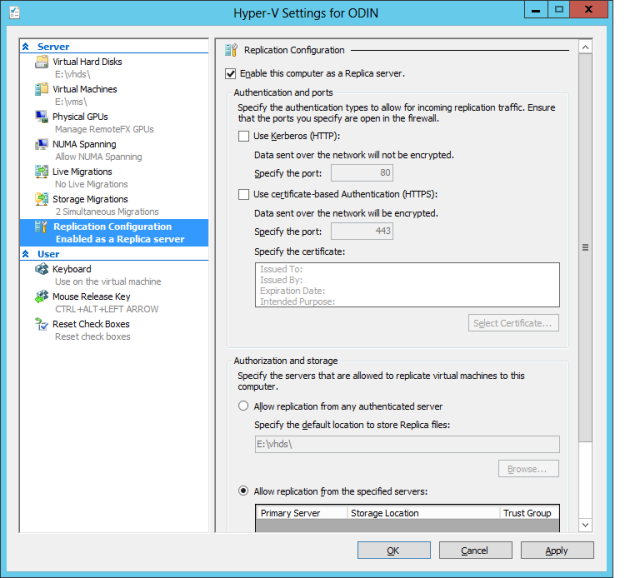Open Live Migrations settings
Screen dimensions: 640x578
82,171
